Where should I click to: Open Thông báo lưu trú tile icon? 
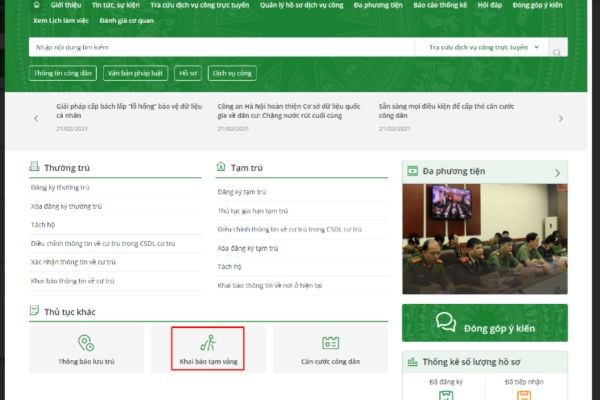[87, 342]
